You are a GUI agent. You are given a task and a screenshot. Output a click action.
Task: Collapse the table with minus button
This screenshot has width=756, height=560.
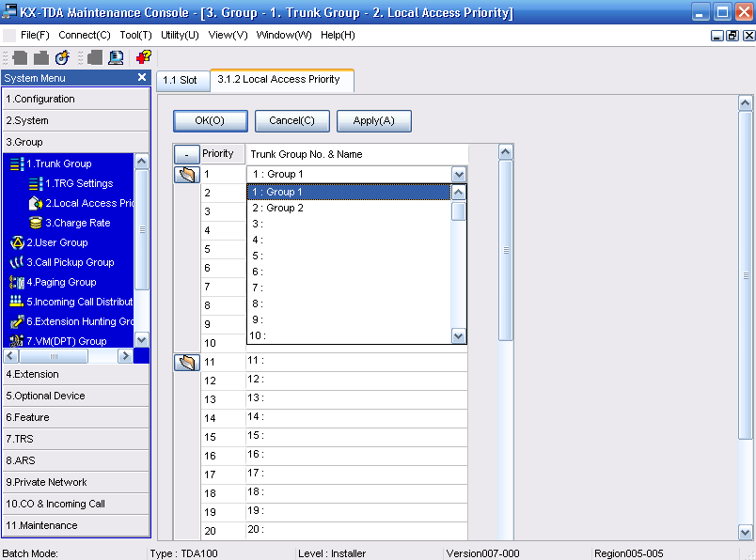click(x=186, y=154)
